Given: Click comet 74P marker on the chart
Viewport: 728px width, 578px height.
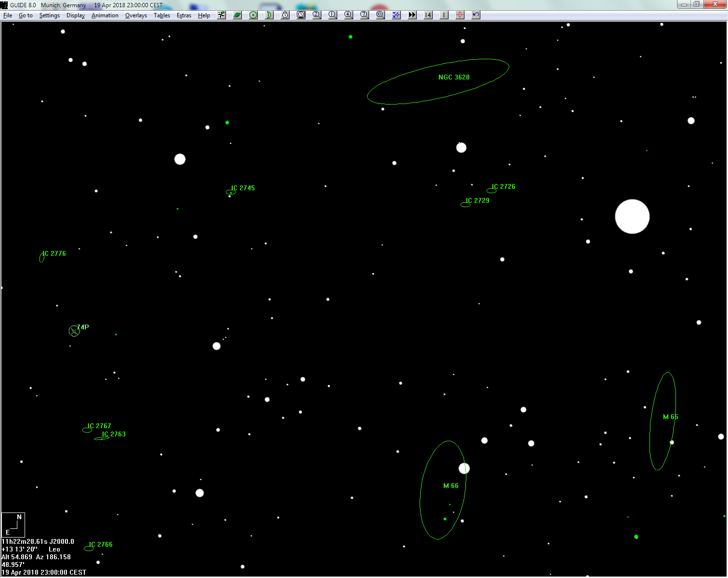Looking at the screenshot, I should tap(74, 331).
